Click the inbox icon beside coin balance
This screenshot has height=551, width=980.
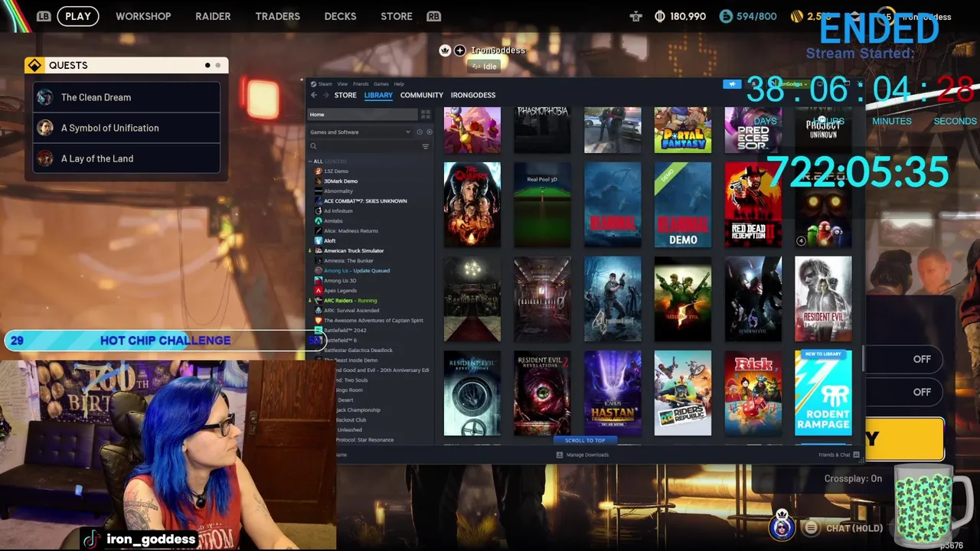tap(635, 16)
